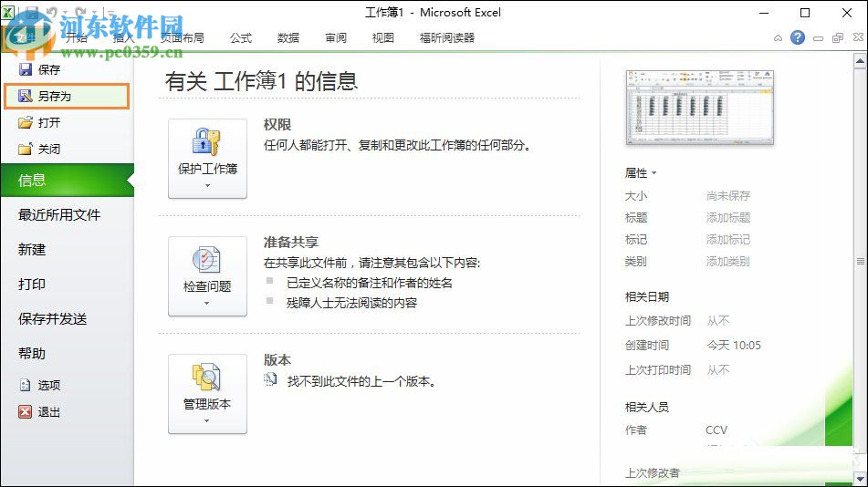Close the Excel application window
Viewport: 868px width, 487px height.
(846, 13)
